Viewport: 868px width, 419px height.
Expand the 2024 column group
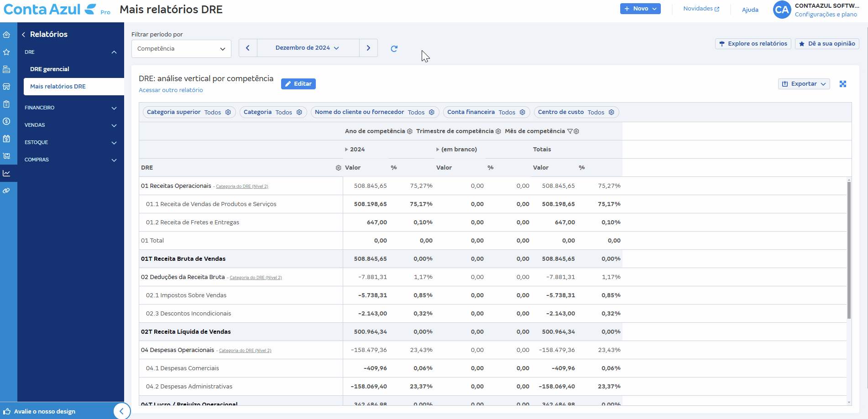tap(346, 150)
